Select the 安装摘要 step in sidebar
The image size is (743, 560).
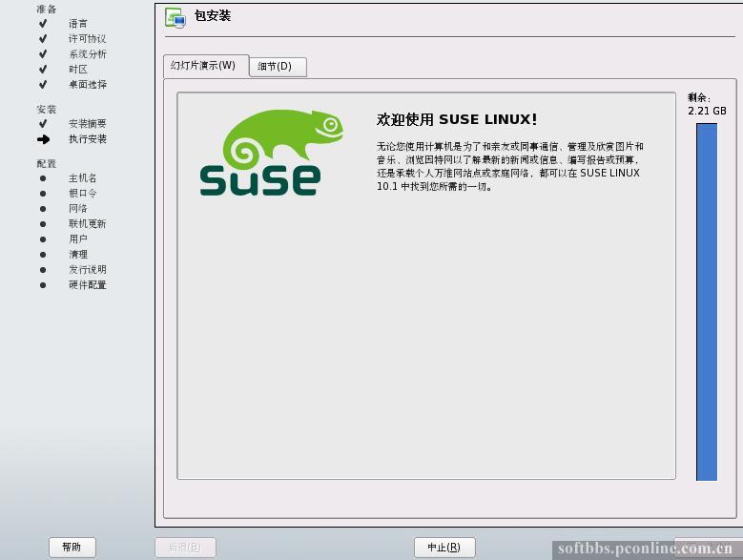click(87, 124)
